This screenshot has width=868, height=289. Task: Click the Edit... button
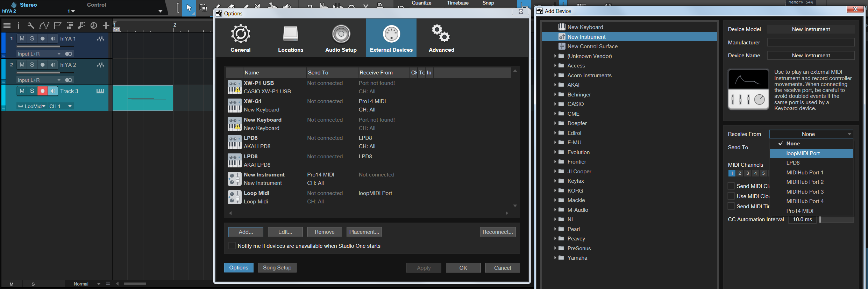[285, 232]
